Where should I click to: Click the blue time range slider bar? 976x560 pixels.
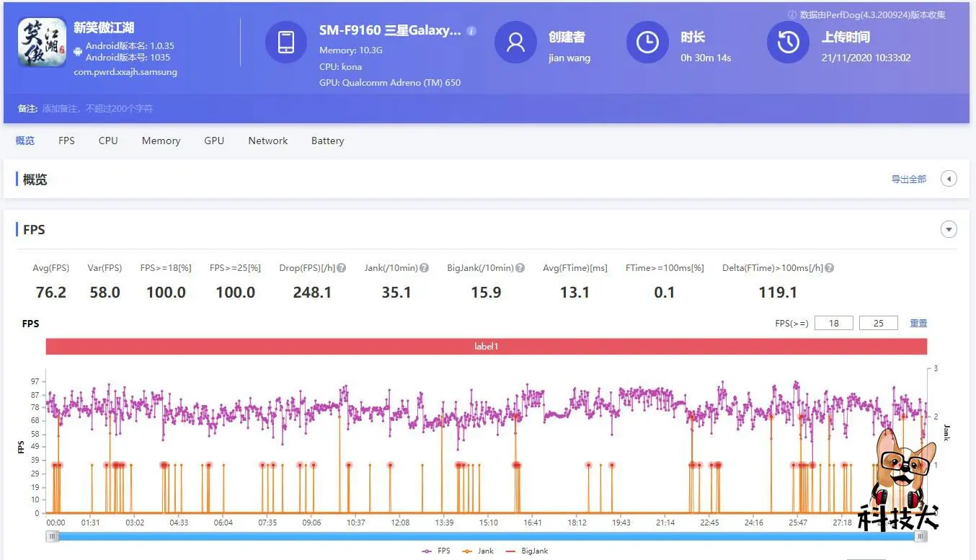point(487,536)
